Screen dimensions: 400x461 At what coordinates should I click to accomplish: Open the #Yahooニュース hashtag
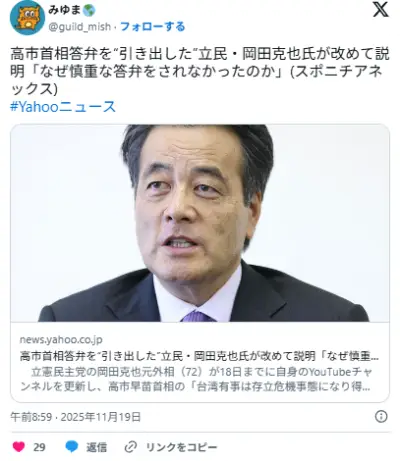tap(63, 107)
